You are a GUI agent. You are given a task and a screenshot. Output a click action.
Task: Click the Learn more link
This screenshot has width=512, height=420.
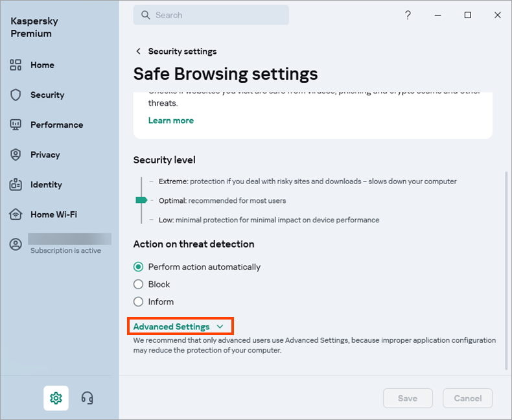170,121
